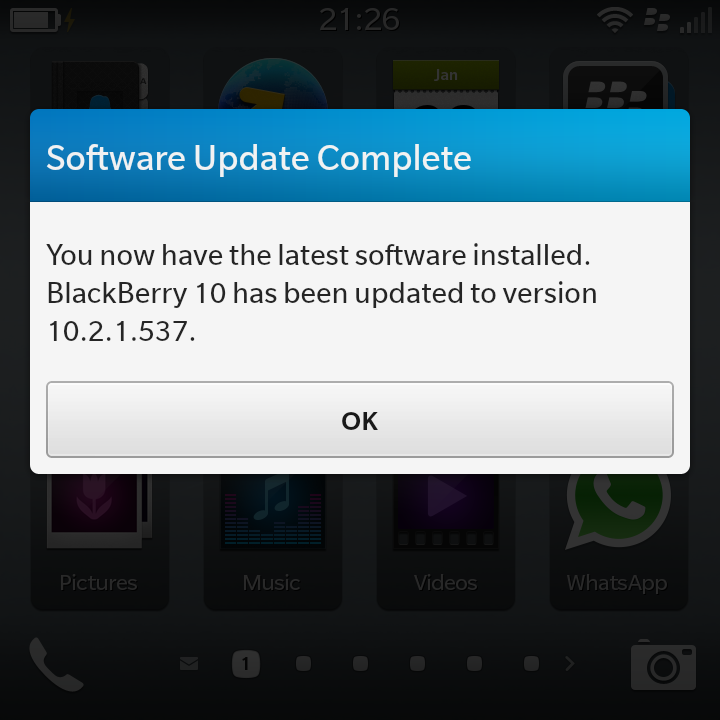Image resolution: width=720 pixels, height=720 pixels.
Task: Select the page indicator numbered 1
Action: coord(246,664)
